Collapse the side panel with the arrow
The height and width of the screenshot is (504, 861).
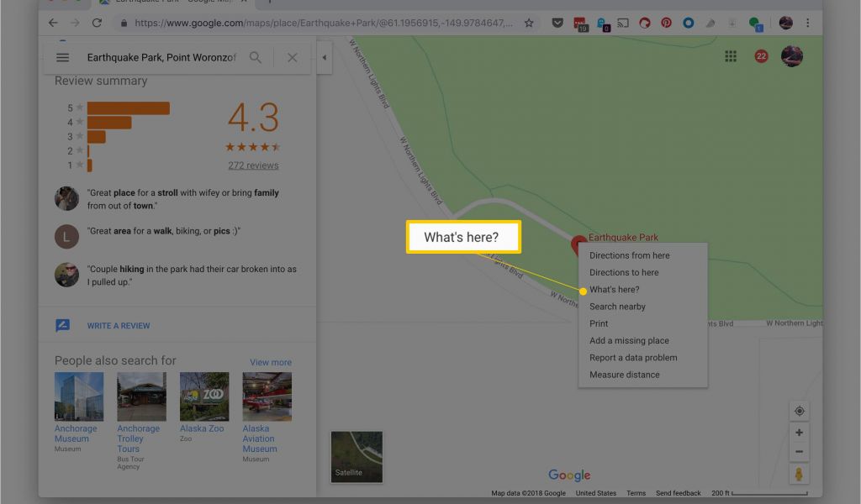click(x=325, y=58)
